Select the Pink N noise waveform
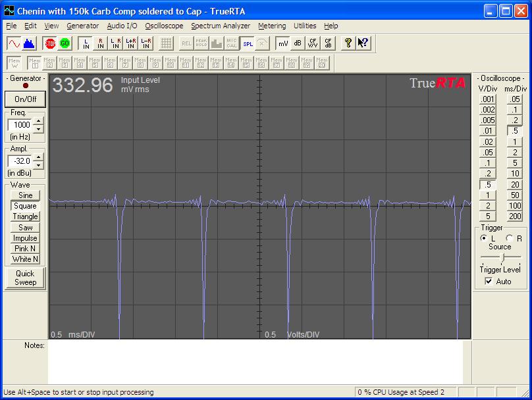Image resolution: width=532 pixels, height=400 pixels. [25, 249]
